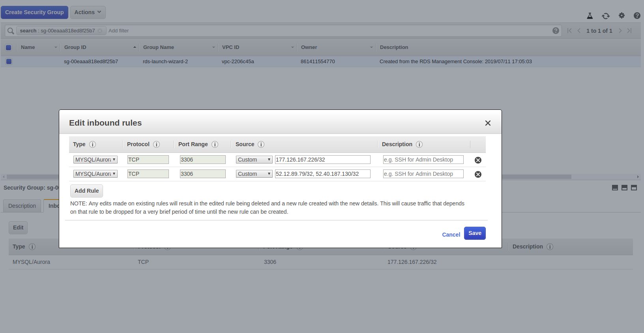This screenshot has width=644, height=333.
Task: Show info for Protocol column in dialog
Action: point(157,145)
